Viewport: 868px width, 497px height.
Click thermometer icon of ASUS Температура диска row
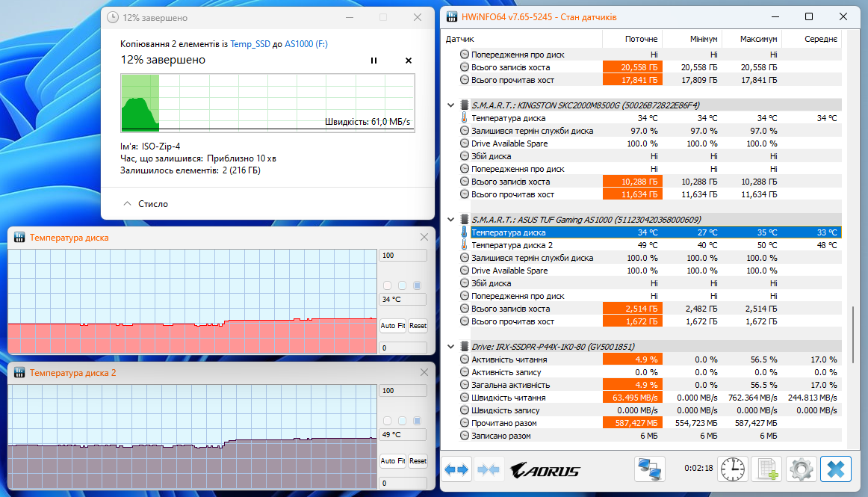465,232
